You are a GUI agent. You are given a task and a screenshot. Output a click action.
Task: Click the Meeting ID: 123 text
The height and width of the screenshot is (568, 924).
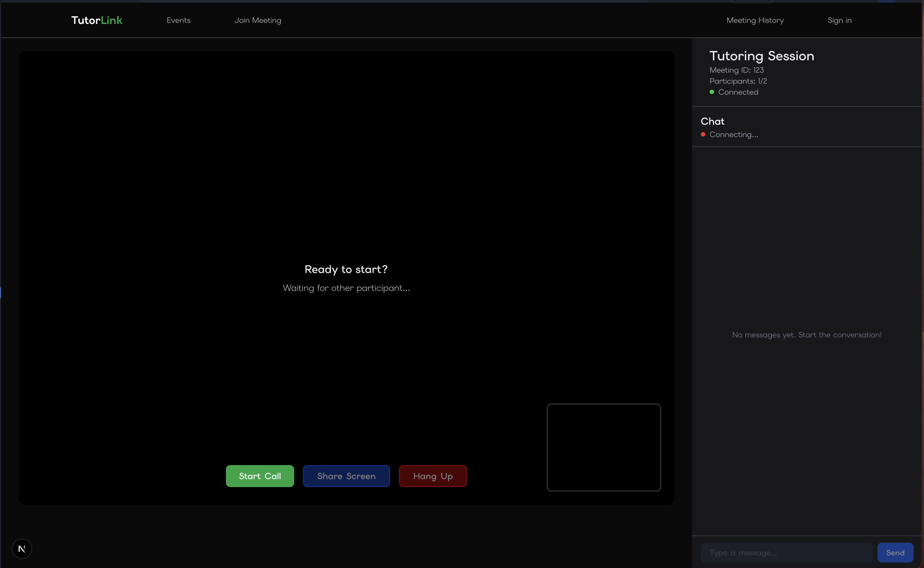(x=736, y=70)
